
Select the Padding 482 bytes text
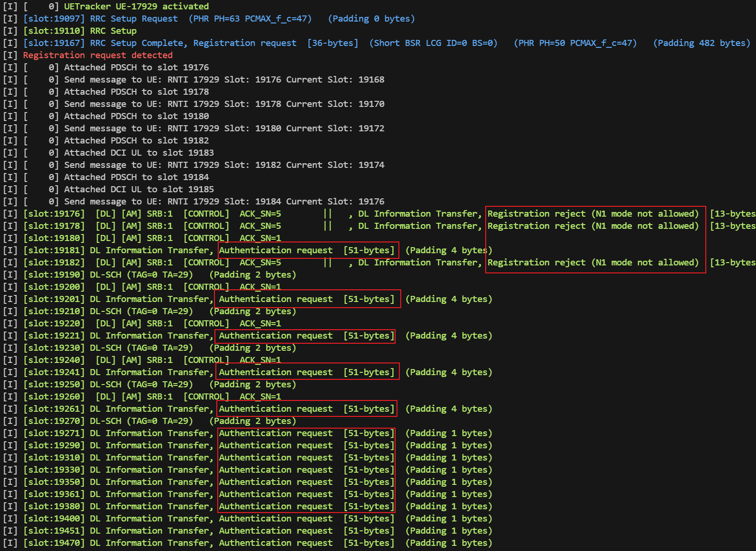coord(701,43)
